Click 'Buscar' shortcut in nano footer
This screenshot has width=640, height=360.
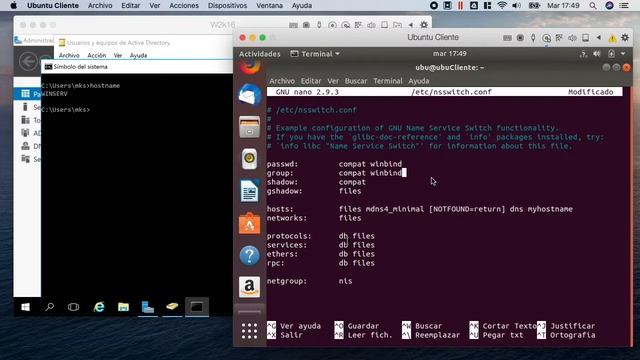point(422,326)
